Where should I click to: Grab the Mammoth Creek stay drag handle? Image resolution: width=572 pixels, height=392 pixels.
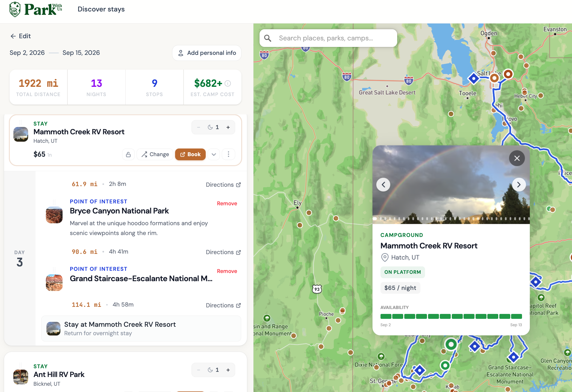[x=20, y=123]
